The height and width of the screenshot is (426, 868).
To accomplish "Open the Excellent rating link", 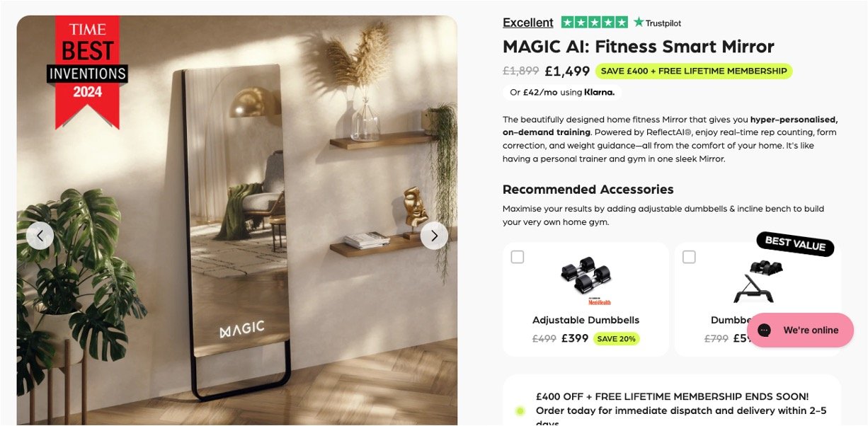I will coord(528,23).
